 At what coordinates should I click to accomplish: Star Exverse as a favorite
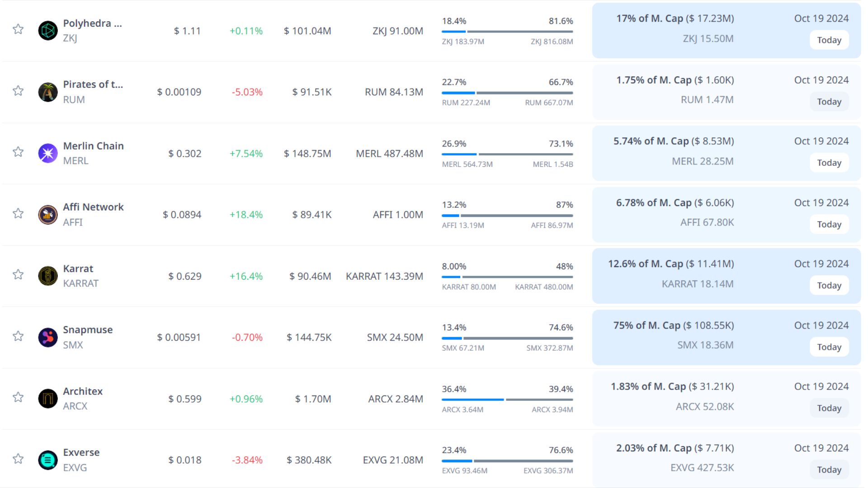tap(18, 459)
